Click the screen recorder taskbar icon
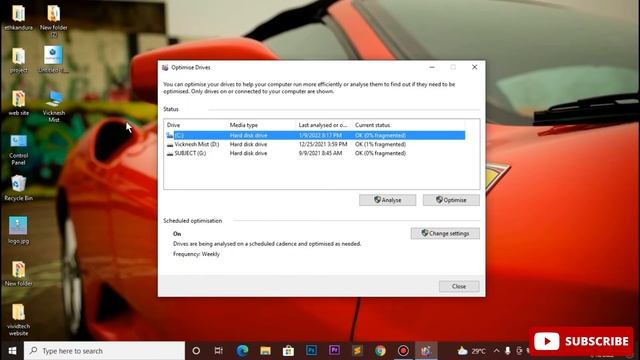 403,351
